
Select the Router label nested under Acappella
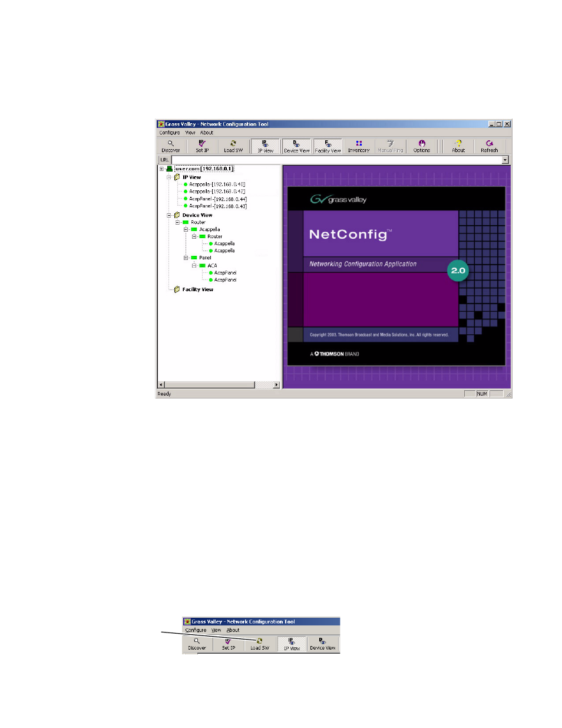214,236
